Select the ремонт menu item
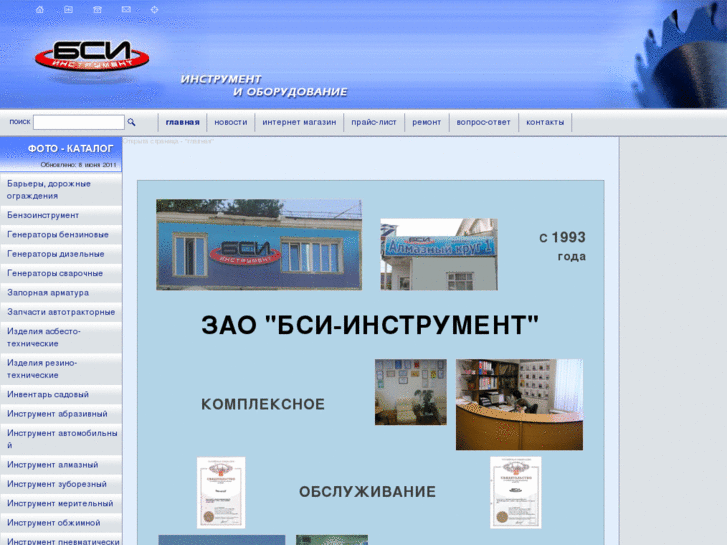 pyautogui.click(x=427, y=122)
